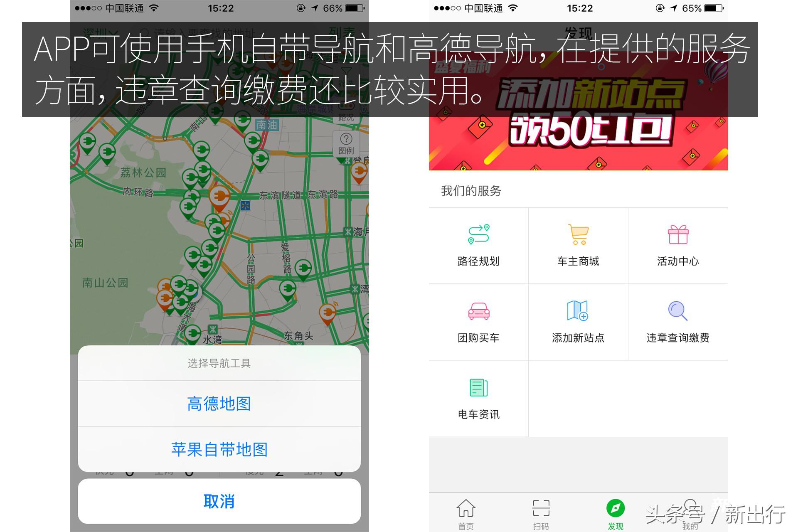Tap the 团购买车 car icon

[x=478, y=311]
